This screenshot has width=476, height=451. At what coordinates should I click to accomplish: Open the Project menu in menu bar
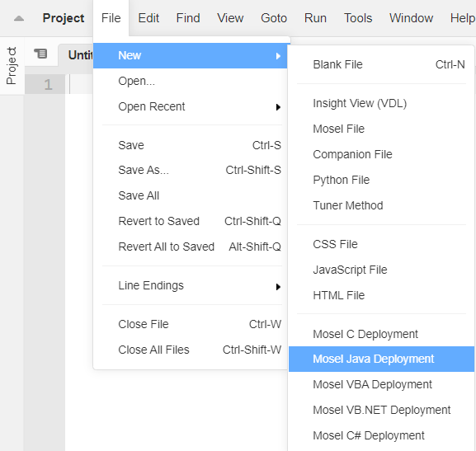pos(64,18)
